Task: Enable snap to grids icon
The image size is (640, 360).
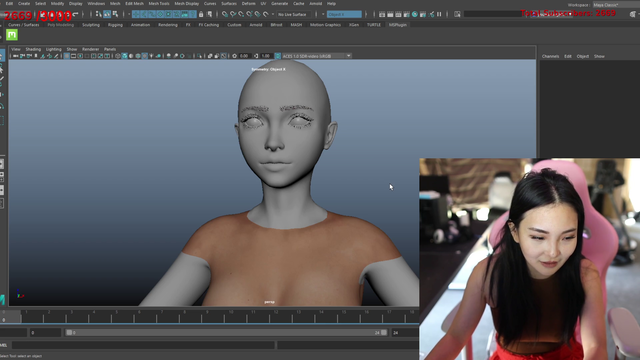Action: [225, 14]
